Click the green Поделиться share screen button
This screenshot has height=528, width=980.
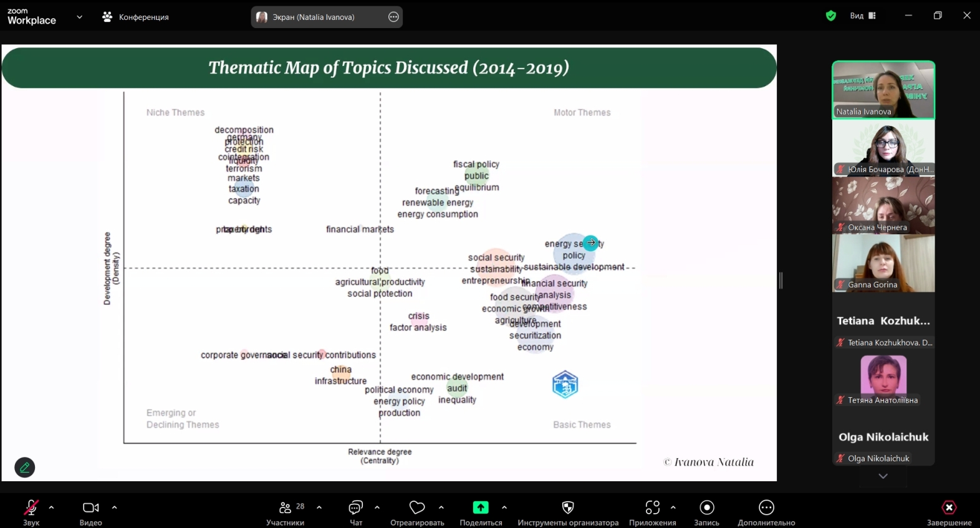(481, 507)
